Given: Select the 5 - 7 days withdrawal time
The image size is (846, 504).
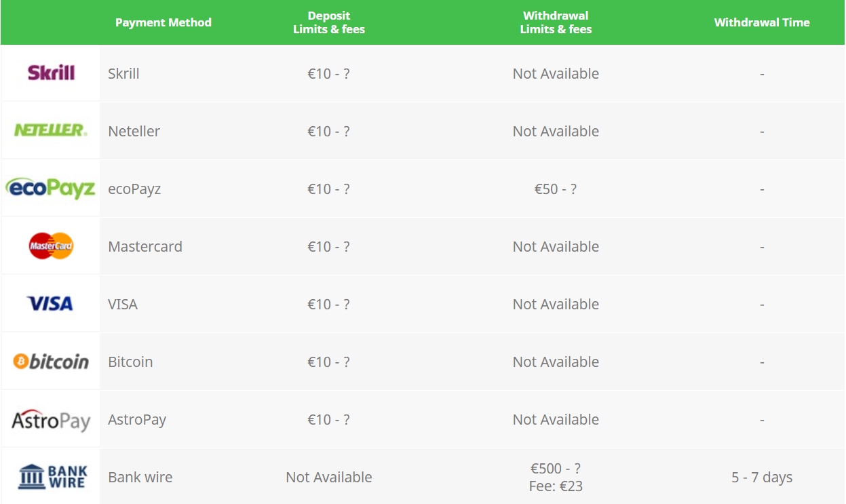Looking at the screenshot, I should [762, 477].
